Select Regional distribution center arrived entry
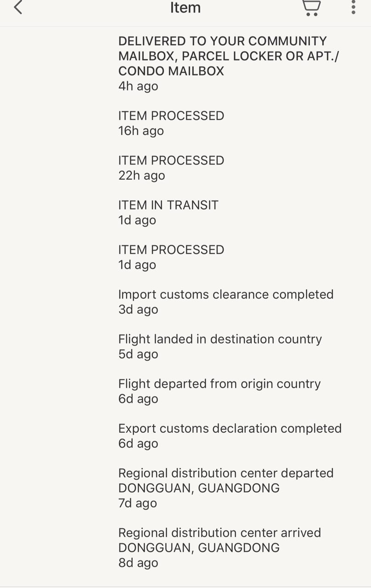Viewport: 371px width, 588px height. [219, 533]
